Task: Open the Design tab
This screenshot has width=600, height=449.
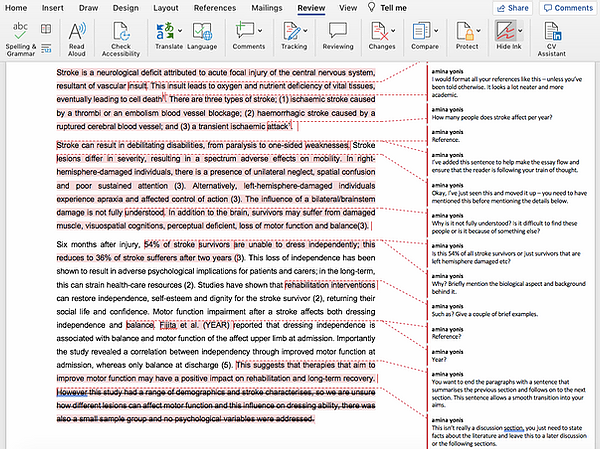Action: click(126, 8)
